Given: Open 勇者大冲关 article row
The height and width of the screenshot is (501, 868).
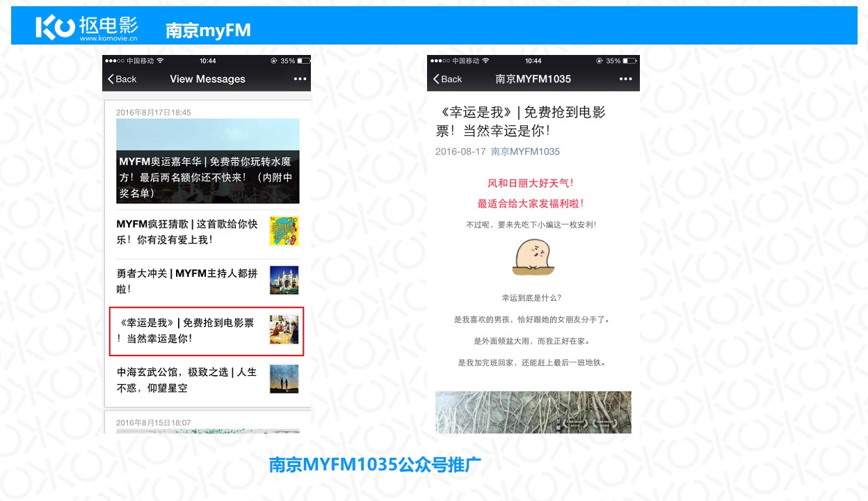Looking at the screenshot, I should pos(208,281).
